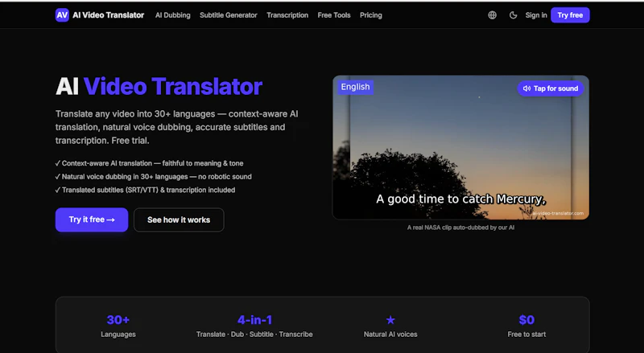Toggle the dark mode moon icon
Viewport: 644px width, 353px height.
(513, 15)
